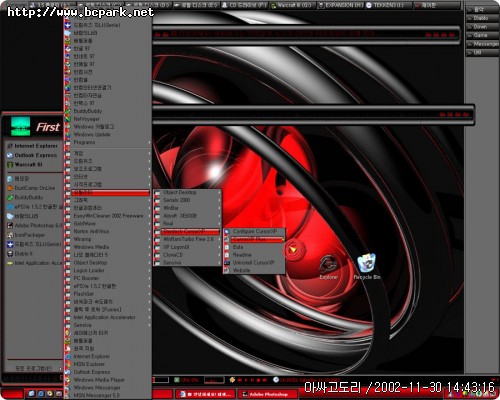This screenshot has width=500, height=400.
Task: Open the Warcraft III (G:) drive shortcut
Action: [x=291, y=5]
